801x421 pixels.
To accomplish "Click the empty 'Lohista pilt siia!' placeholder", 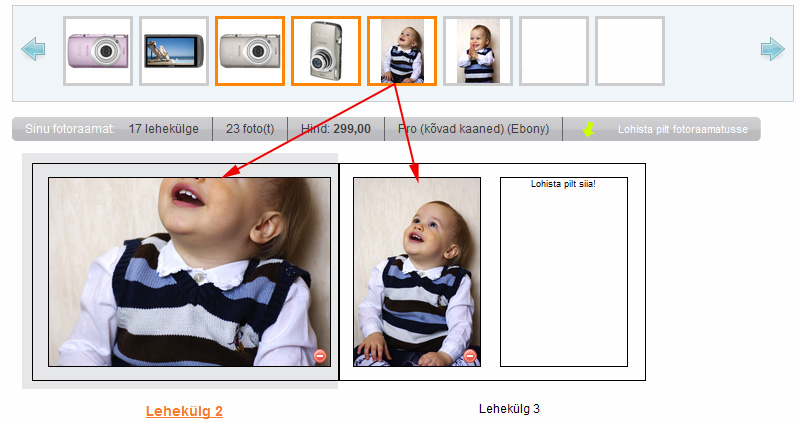I will tap(563, 272).
